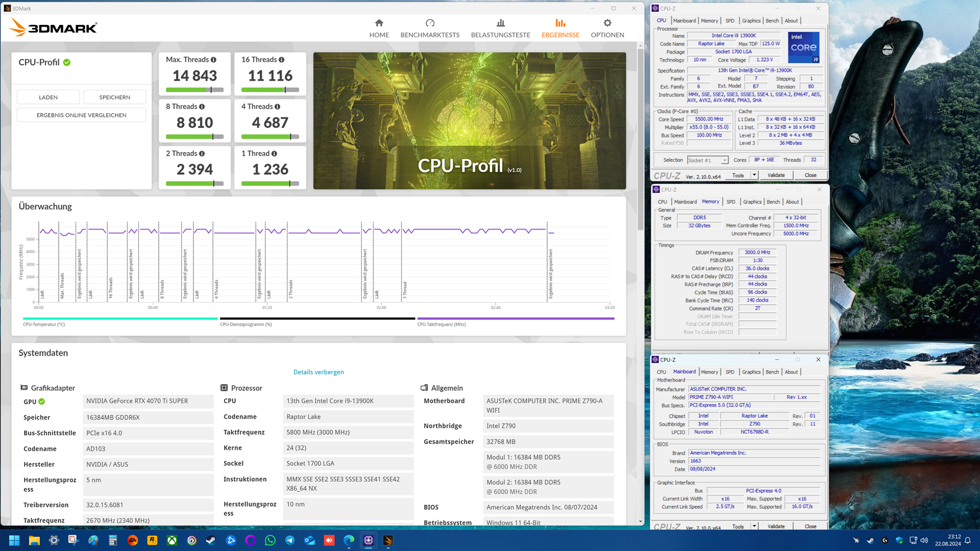This screenshot has width=980, height=551.
Task: Launch Rockstar Games Launcher from the taskbar
Action: (152, 540)
